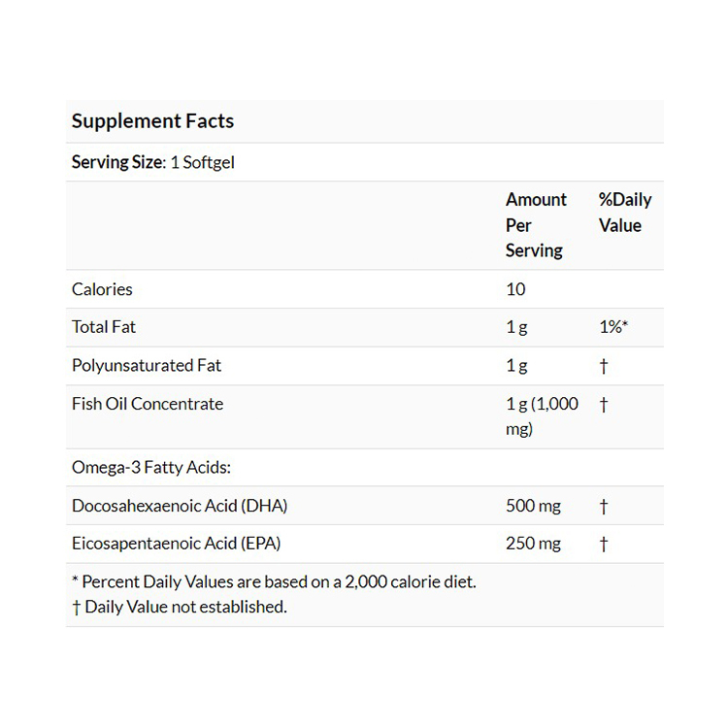This screenshot has width=728, height=728.
Task: Select the Eicosapentaenoic Acid (EPA) label
Action: pos(177,544)
